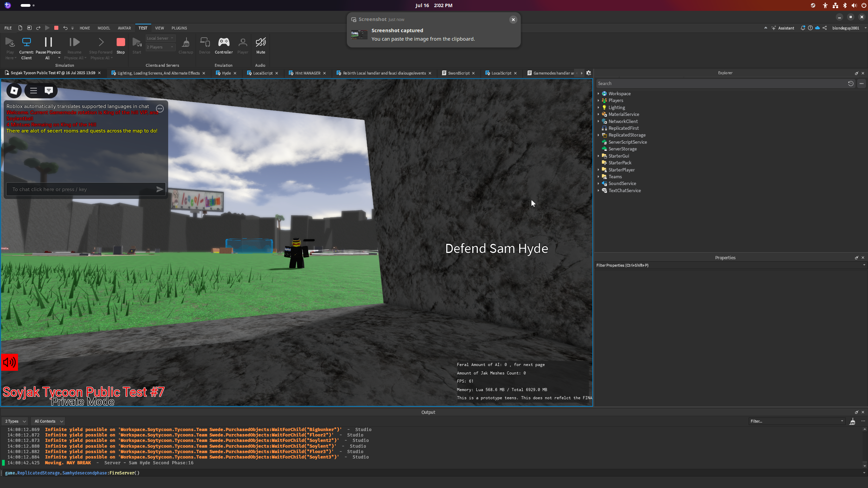This screenshot has height=488, width=868.
Task: Click the redo arrow in quick access bar
Action: click(x=38, y=28)
